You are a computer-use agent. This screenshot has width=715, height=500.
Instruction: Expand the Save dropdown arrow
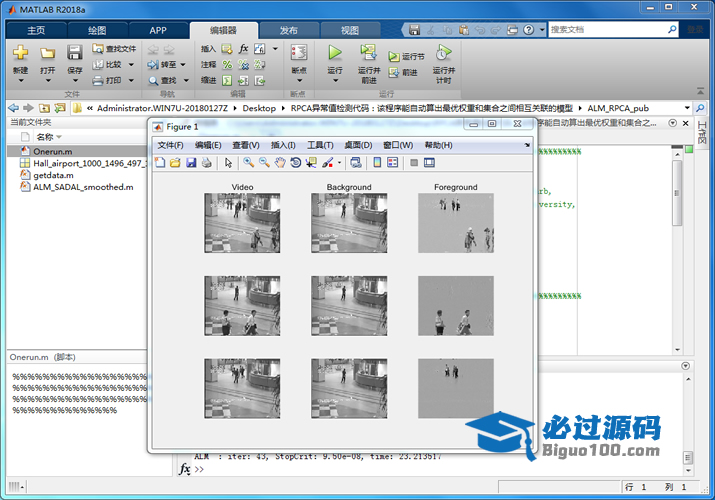pyautogui.click(x=75, y=81)
